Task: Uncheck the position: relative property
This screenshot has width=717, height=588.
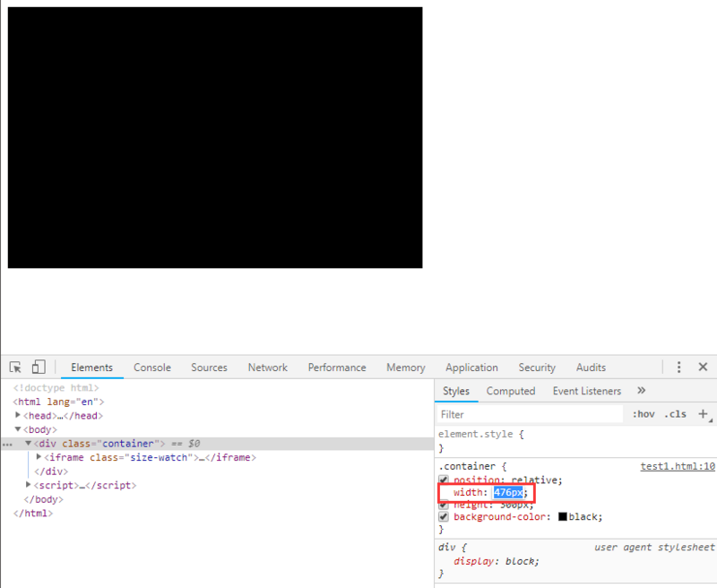Action: [x=443, y=480]
